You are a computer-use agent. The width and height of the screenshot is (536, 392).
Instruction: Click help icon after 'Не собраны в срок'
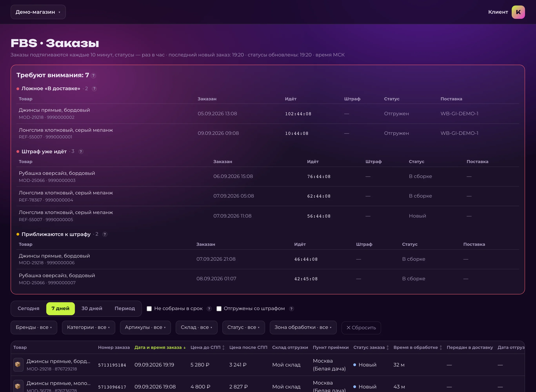[209, 309]
